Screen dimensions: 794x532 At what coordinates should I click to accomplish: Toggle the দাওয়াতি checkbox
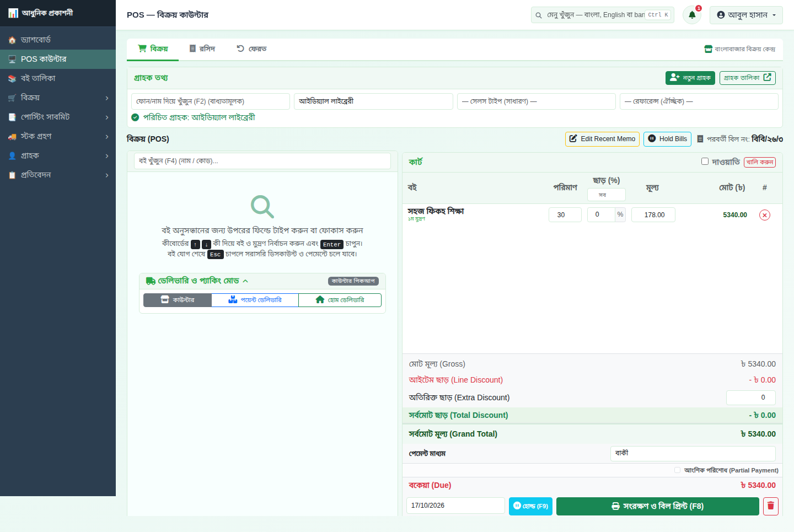pyautogui.click(x=705, y=162)
